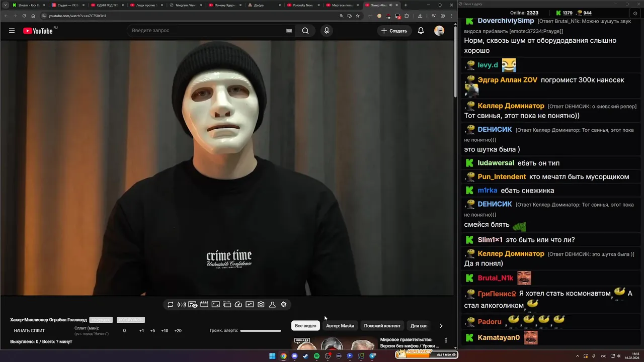Select the Для вас chip

pyautogui.click(x=419, y=326)
